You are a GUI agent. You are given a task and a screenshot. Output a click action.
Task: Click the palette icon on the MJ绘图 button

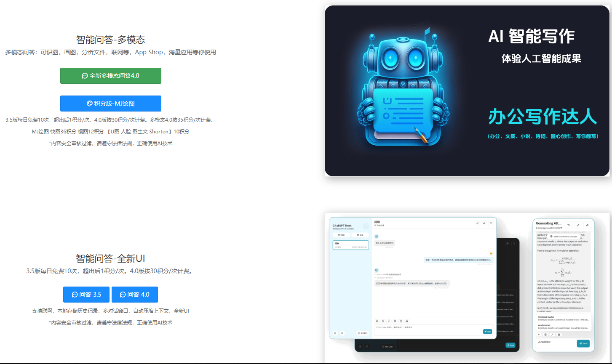[x=89, y=104]
